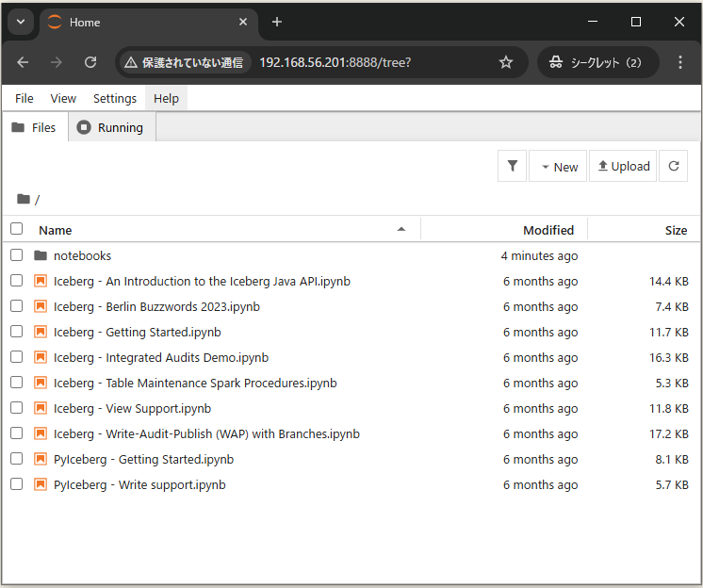Open the File menu

25,98
